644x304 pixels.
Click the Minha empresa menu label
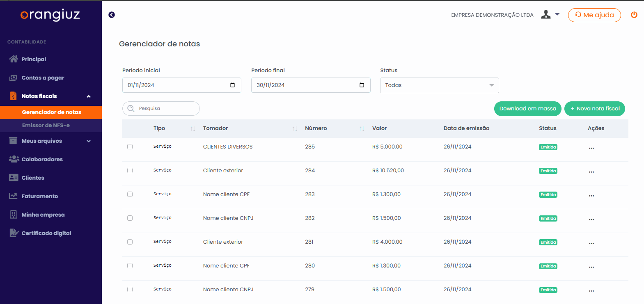click(x=43, y=215)
